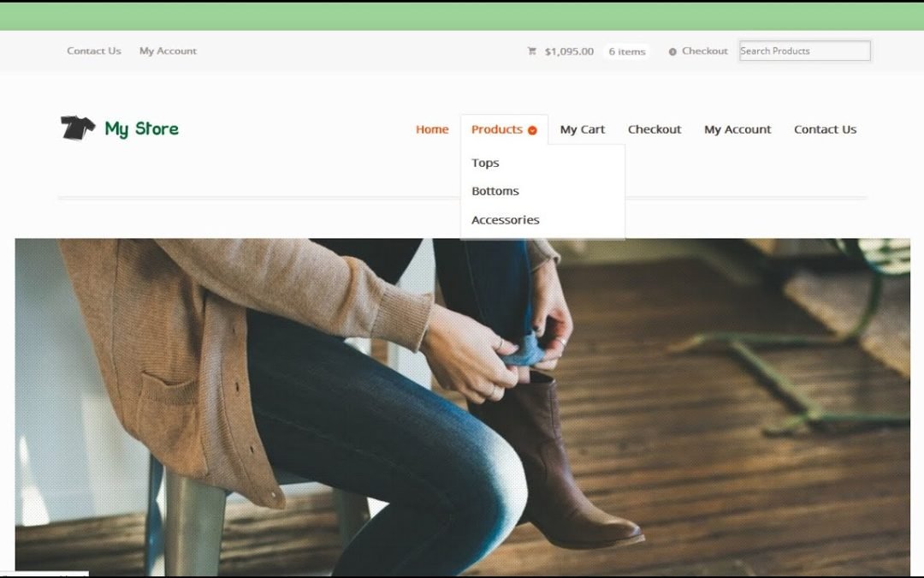Click the My Account link in top bar
924x578 pixels.
pos(168,51)
